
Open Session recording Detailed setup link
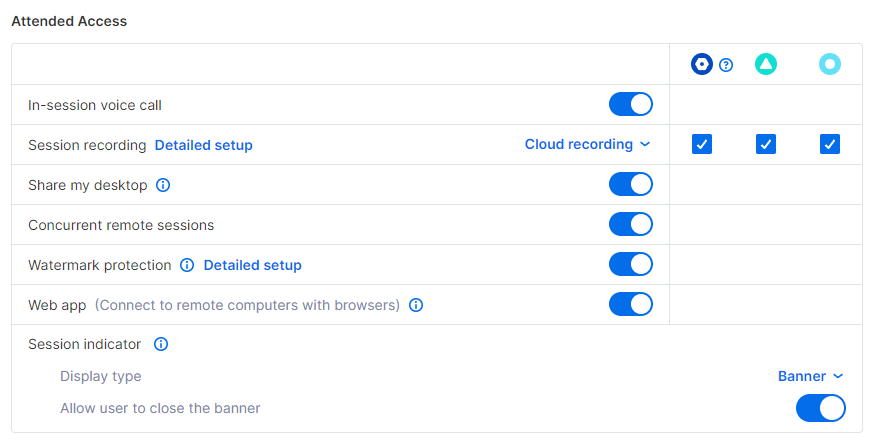tap(203, 145)
